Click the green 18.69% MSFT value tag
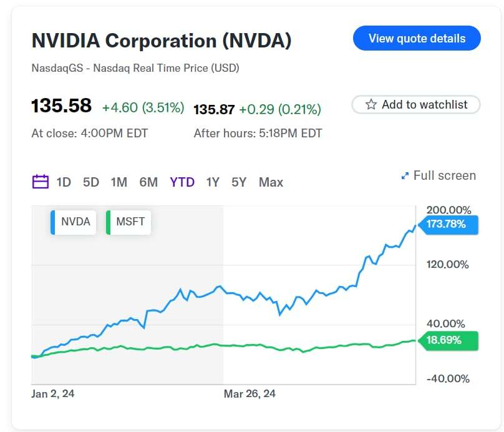The width and height of the screenshot is (504, 432). pyautogui.click(x=447, y=340)
